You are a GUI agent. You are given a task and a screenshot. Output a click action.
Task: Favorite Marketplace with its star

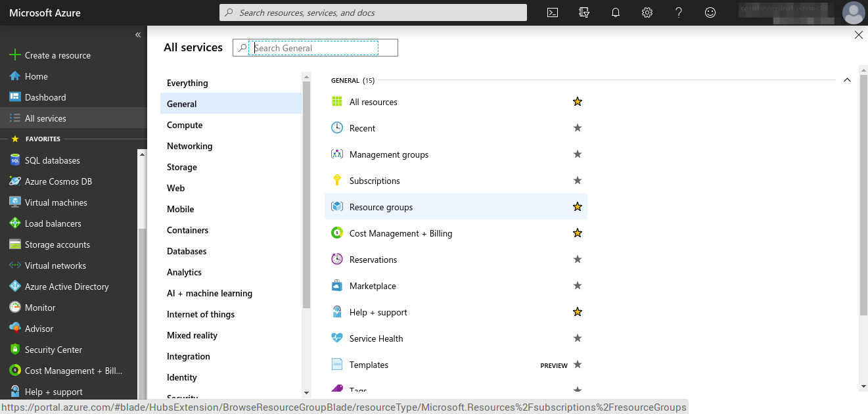coord(578,286)
